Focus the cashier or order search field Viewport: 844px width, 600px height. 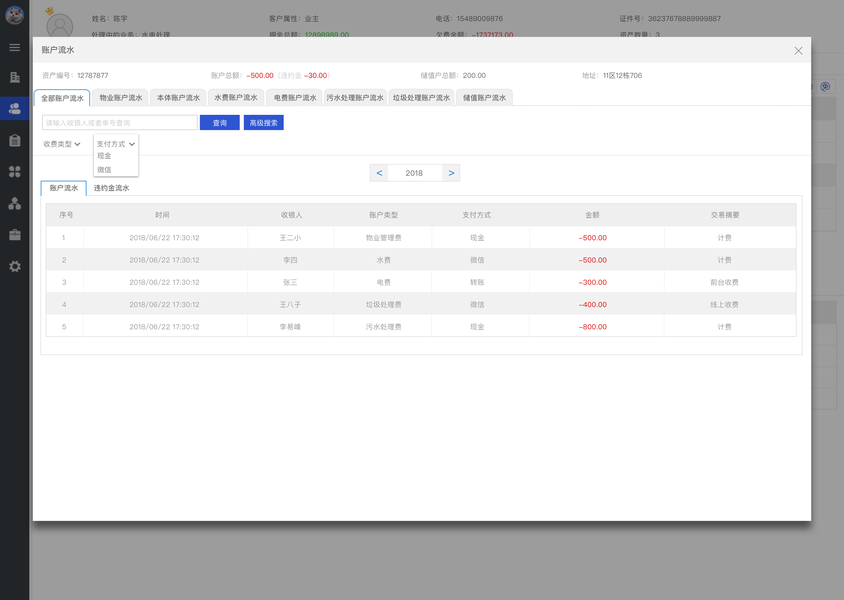119,123
